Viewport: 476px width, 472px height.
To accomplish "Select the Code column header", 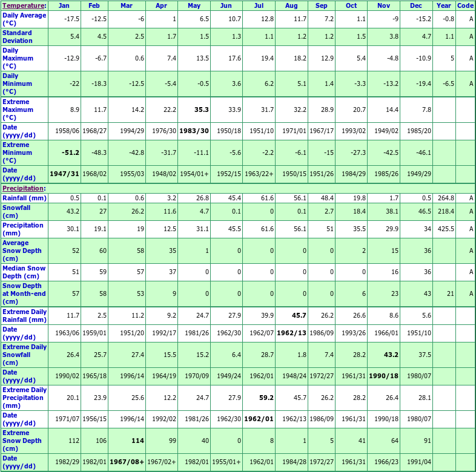I will 465,5.
